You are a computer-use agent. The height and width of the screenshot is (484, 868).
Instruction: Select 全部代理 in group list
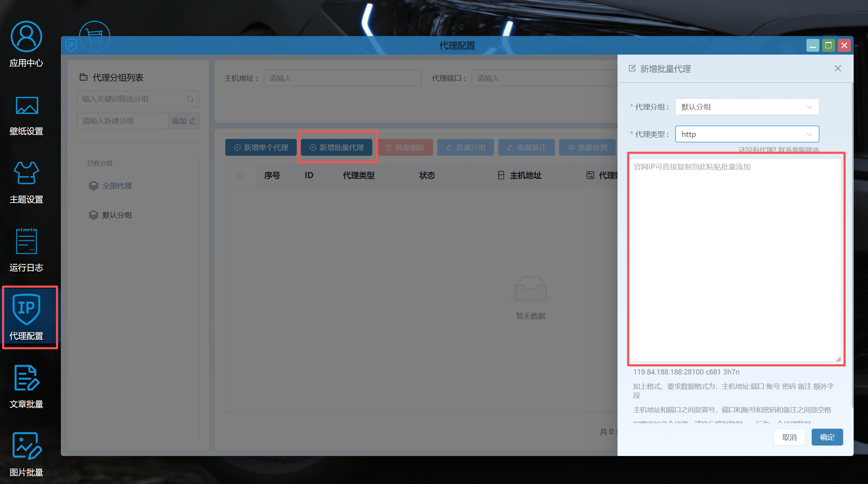tap(117, 186)
